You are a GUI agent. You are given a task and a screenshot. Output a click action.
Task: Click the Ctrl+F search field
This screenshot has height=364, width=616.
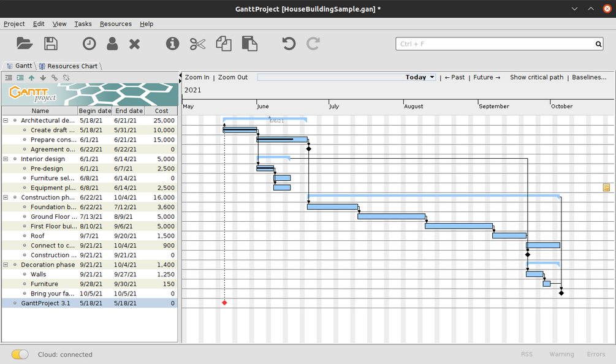pos(495,44)
